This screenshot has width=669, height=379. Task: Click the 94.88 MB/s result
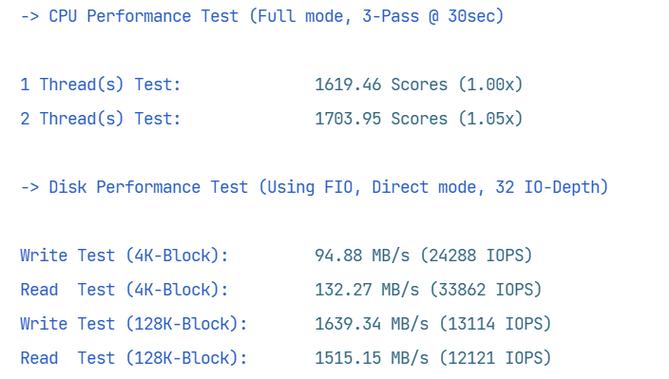point(362,255)
